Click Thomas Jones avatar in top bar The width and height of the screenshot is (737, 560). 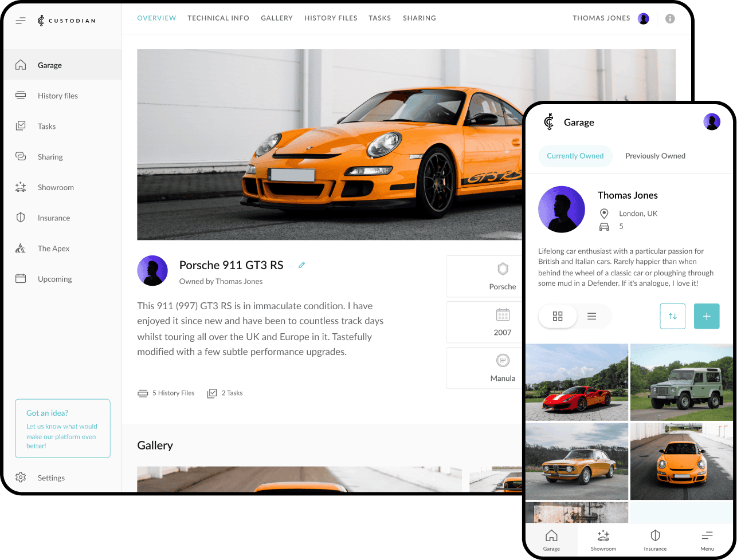point(644,18)
